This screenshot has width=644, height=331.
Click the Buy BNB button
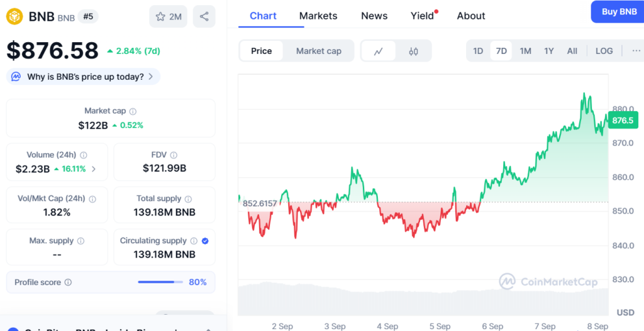(x=619, y=12)
